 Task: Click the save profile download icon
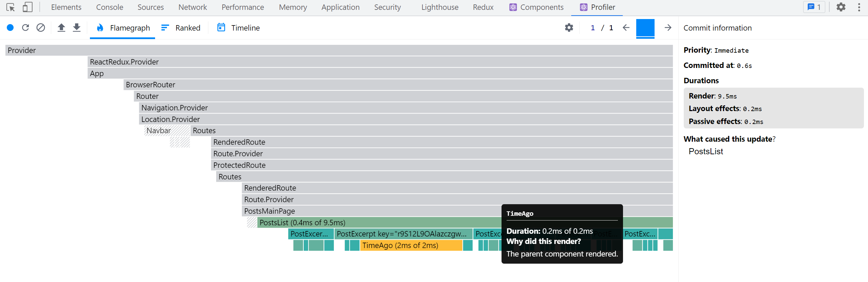tap(77, 28)
